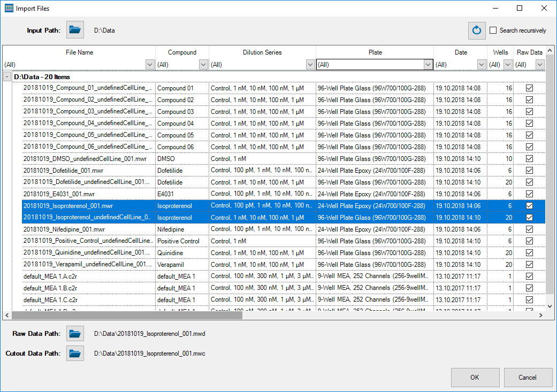This screenshot has width=557, height=392.
Task: Open the Plate filter dropdown
Action: coord(428,64)
